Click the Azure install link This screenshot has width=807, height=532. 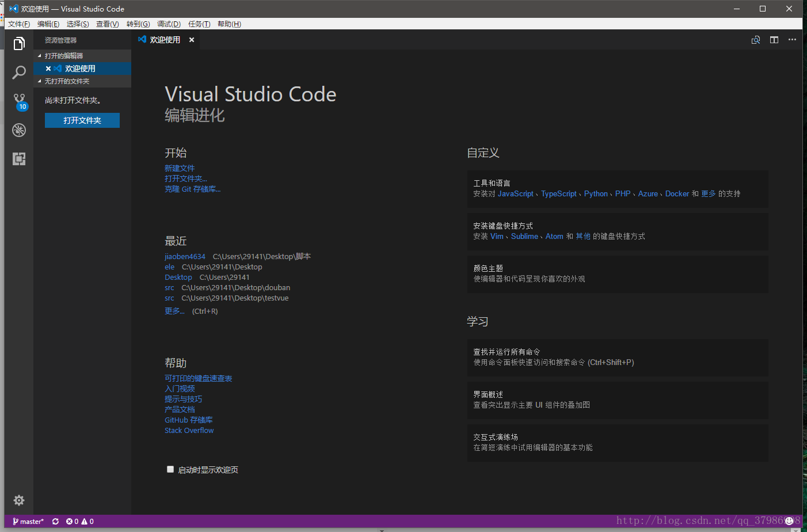[648, 193]
